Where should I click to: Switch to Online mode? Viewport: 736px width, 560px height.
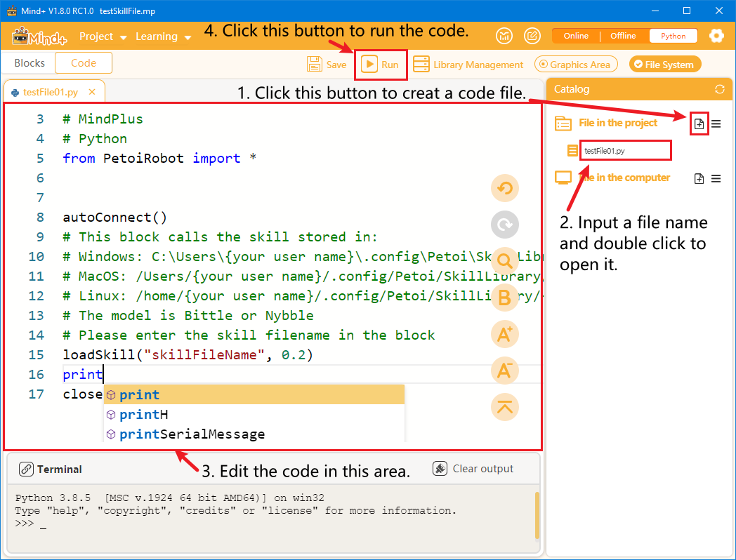576,36
